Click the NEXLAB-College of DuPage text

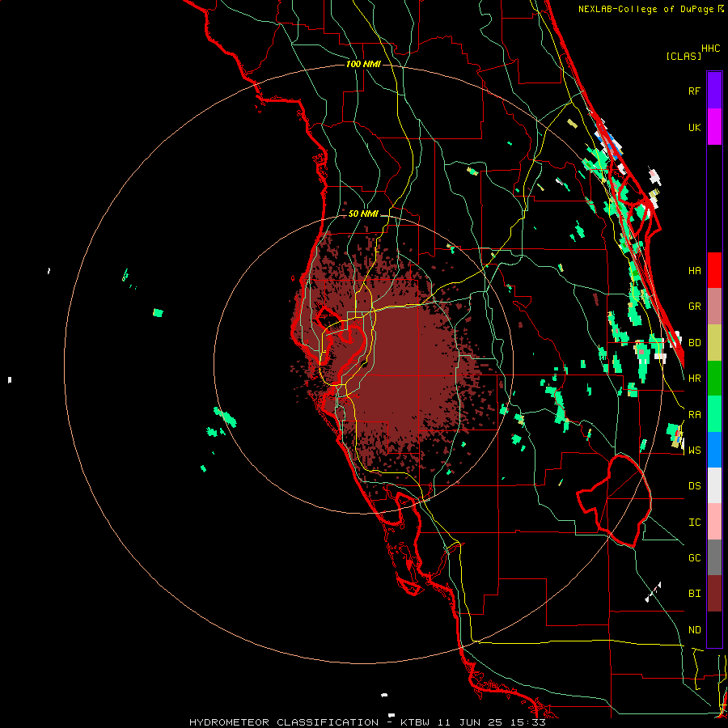(x=645, y=9)
